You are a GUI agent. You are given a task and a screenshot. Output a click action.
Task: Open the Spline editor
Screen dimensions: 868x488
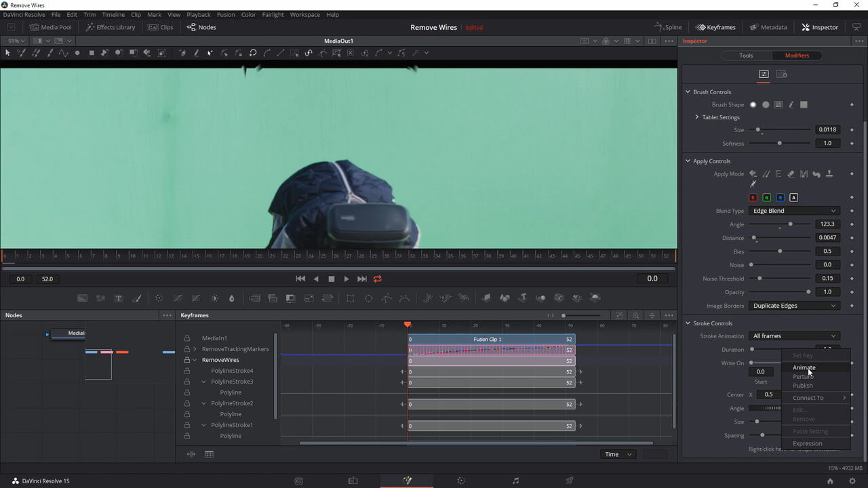[668, 27]
